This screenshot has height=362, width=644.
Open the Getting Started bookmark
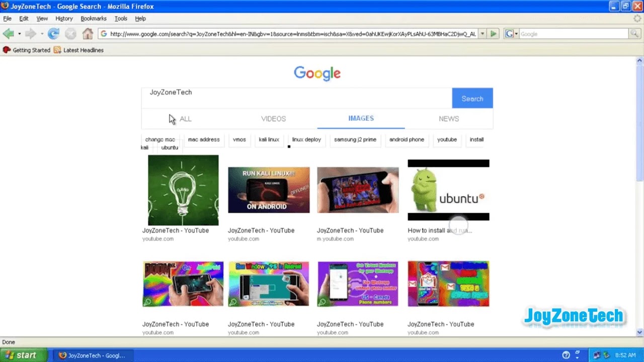click(27, 50)
